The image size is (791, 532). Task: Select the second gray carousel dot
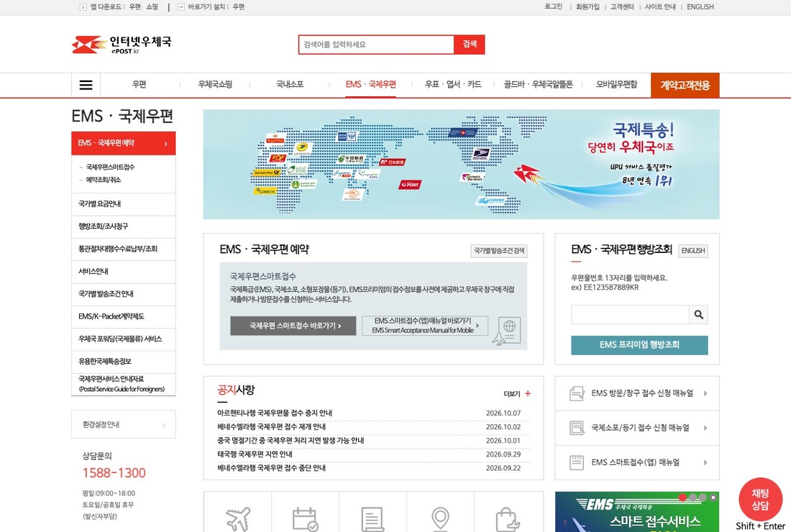click(x=692, y=497)
